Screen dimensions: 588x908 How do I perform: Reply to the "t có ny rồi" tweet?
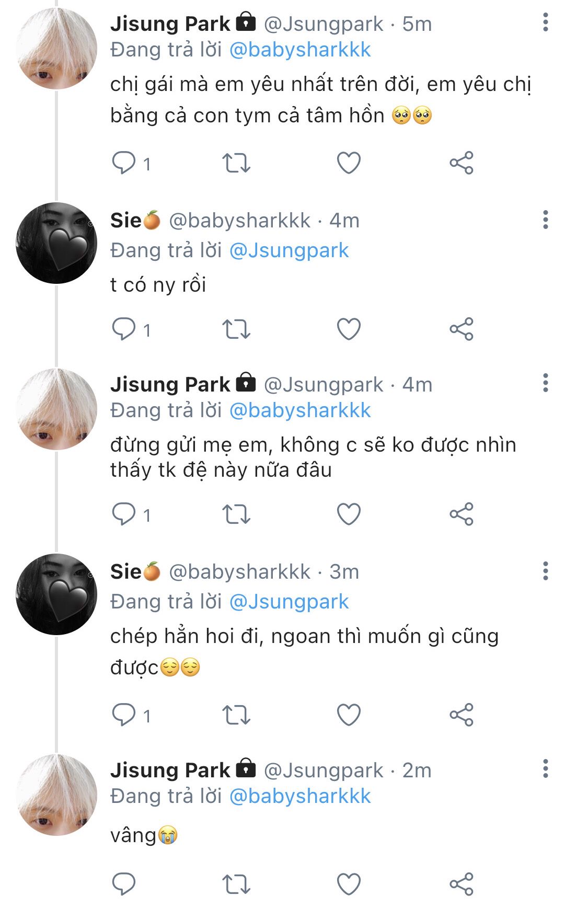pyautogui.click(x=124, y=329)
